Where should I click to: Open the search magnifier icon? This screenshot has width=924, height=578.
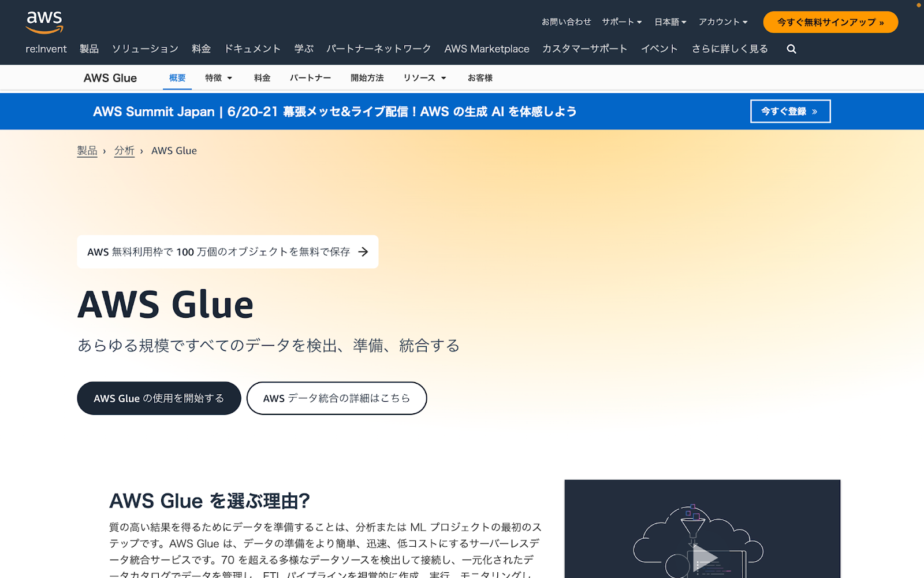[791, 49]
